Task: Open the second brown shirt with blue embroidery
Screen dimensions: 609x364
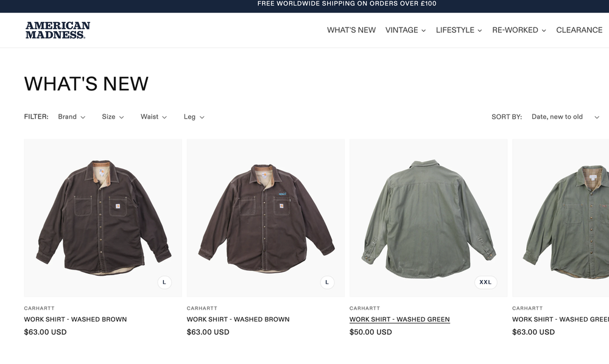Action: tap(266, 218)
